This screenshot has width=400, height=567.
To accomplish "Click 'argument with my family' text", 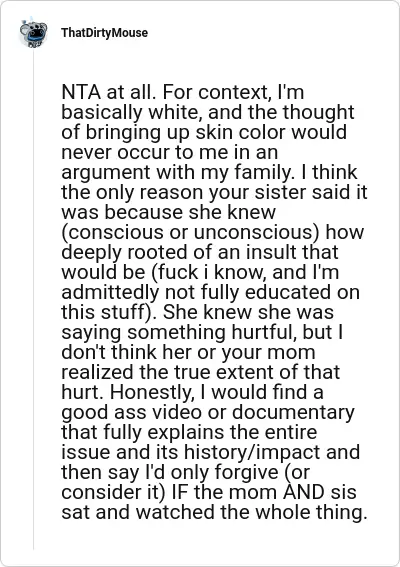I will 176,172.
